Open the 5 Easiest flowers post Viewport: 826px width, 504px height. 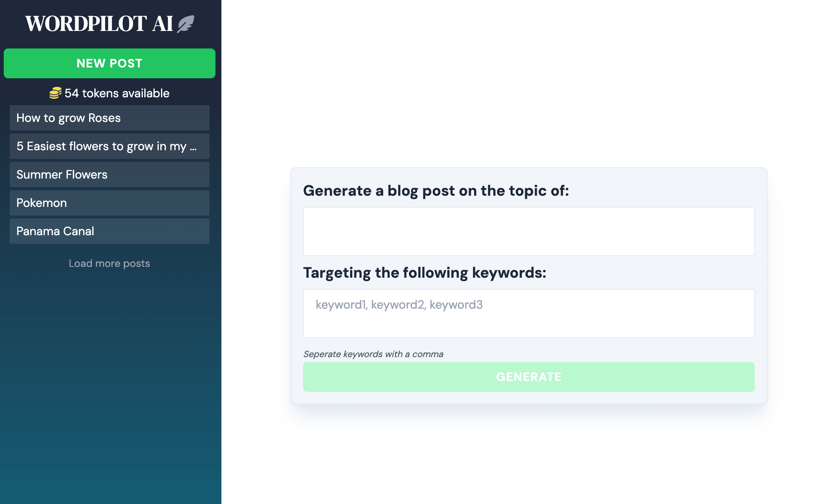pos(110,146)
